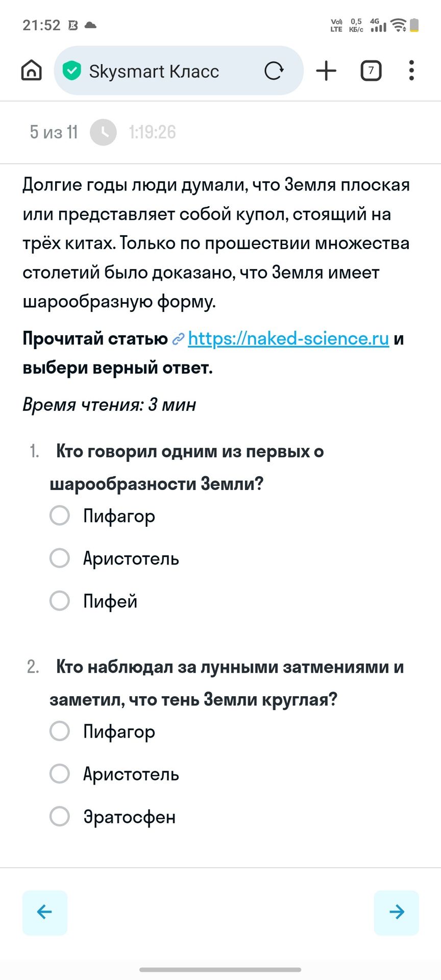Tap the 1:19:26 remaining time

coord(152,132)
